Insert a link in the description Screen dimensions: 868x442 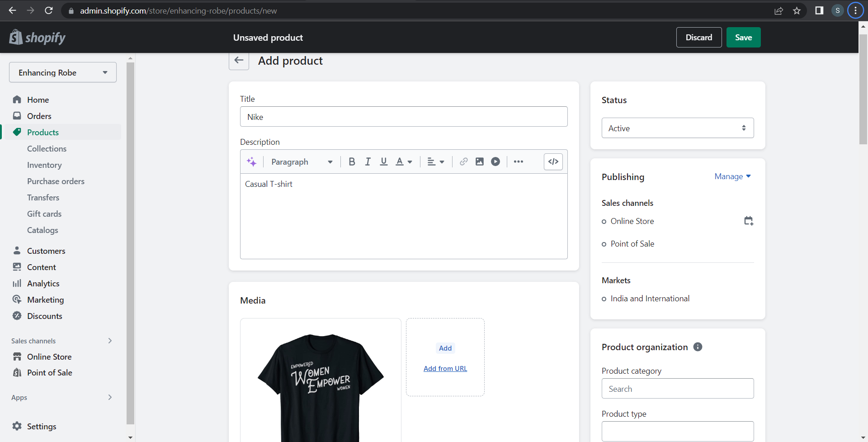click(x=463, y=162)
